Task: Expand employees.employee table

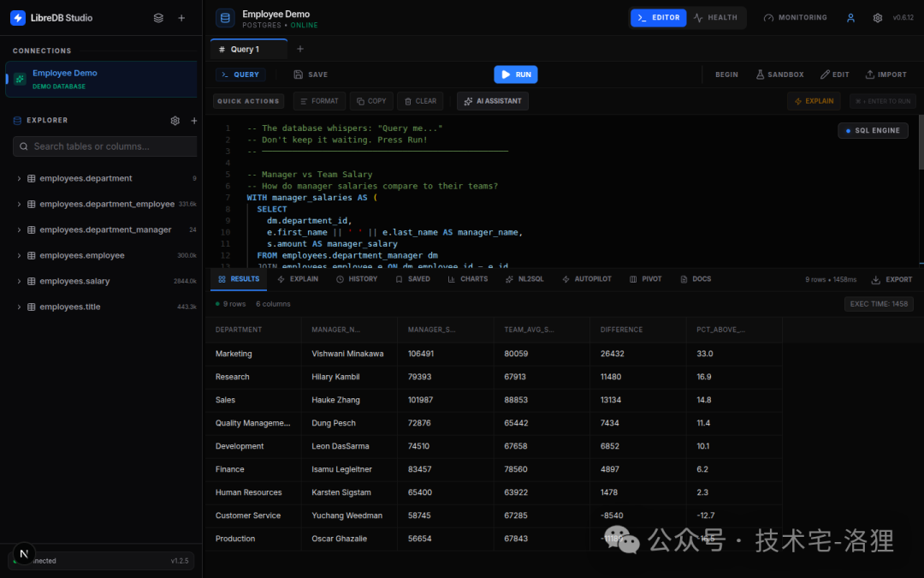Action: pos(19,255)
